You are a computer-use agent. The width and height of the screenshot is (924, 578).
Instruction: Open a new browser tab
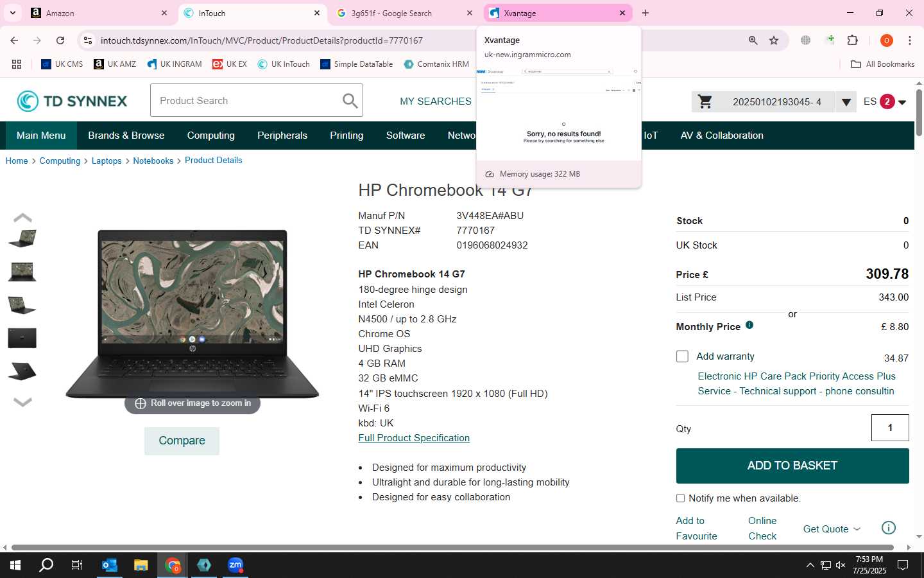pos(646,13)
